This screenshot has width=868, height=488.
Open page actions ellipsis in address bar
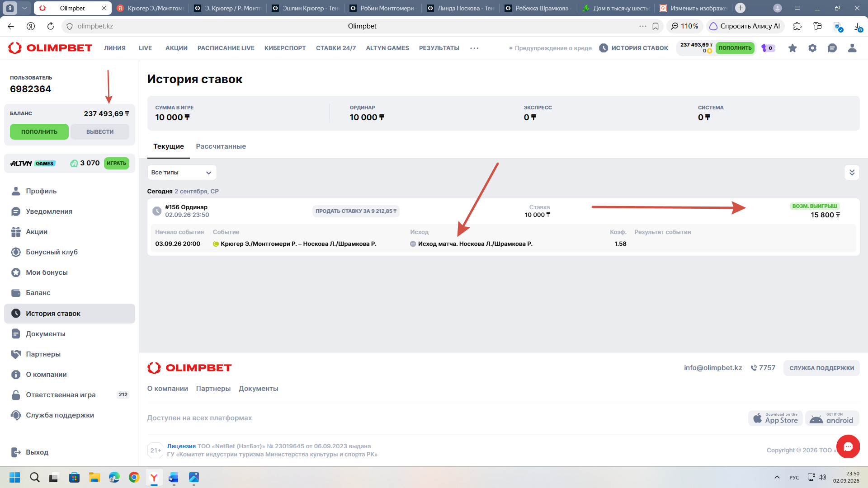pos(643,26)
